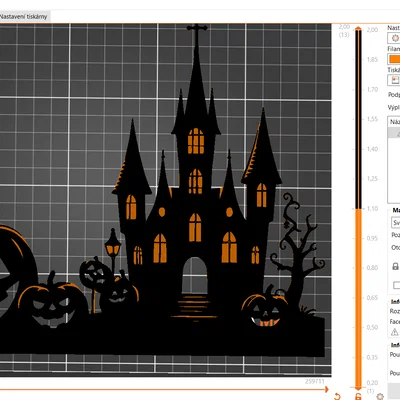Click the layer slider at the 0,65 mark
Screen dimensions: 400x400
tap(358, 298)
